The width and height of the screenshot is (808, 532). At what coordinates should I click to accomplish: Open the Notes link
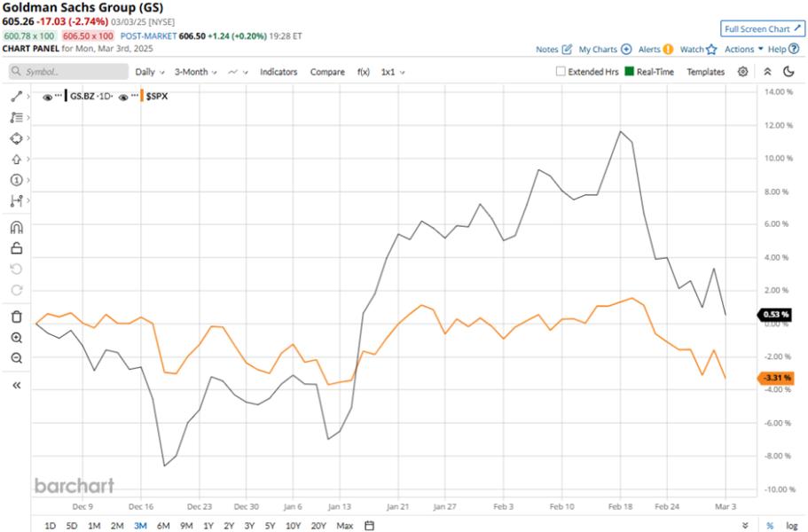(x=546, y=50)
